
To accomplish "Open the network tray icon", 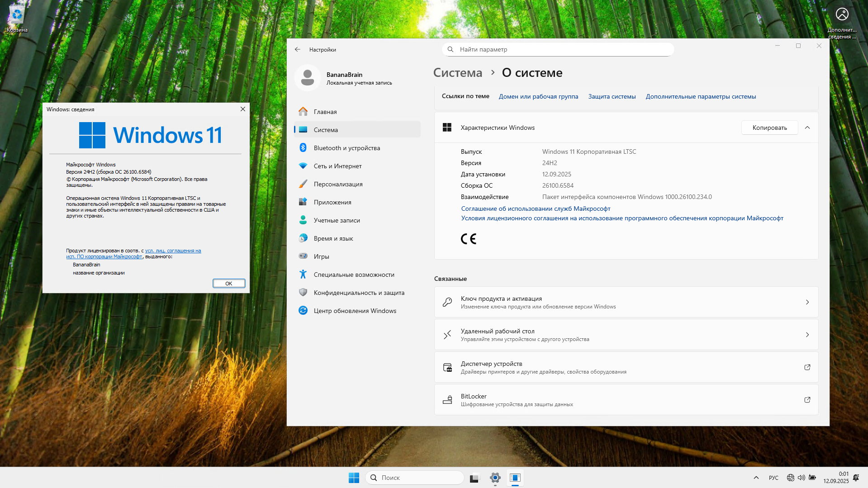I will pyautogui.click(x=791, y=478).
